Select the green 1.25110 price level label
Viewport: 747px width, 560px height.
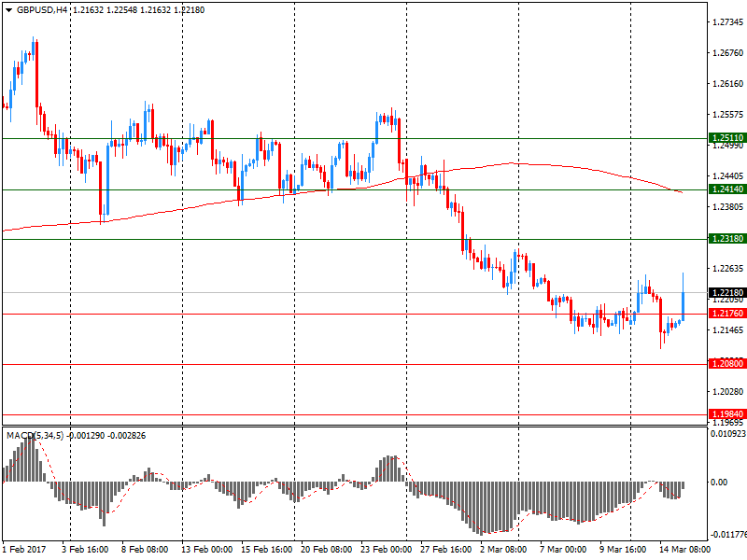tap(726, 138)
